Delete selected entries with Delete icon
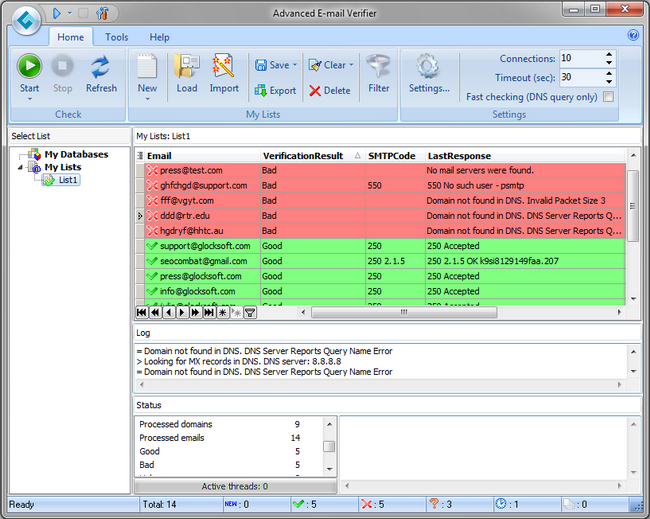 pos(330,90)
